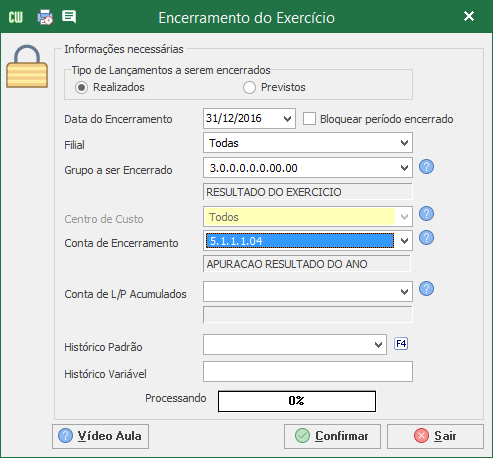The width and height of the screenshot is (493, 458).
Task: Open help for Grupo a ser Encerrado
Action: coord(426,167)
